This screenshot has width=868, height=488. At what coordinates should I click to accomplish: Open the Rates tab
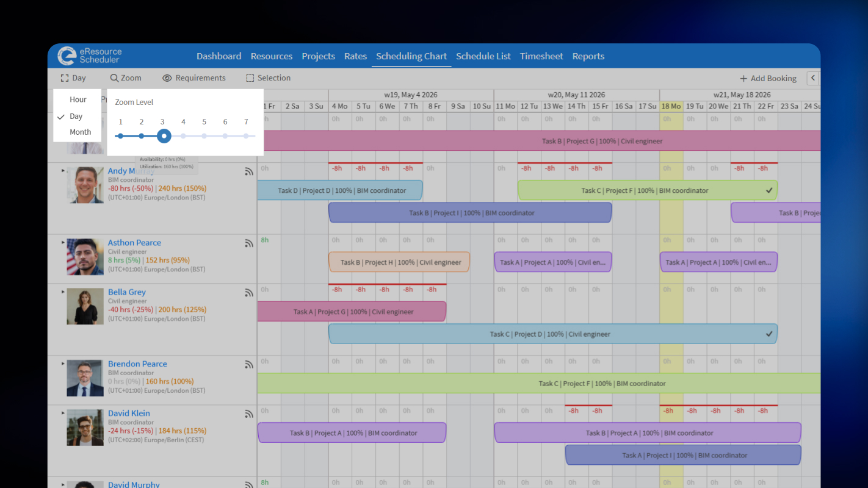pos(355,56)
